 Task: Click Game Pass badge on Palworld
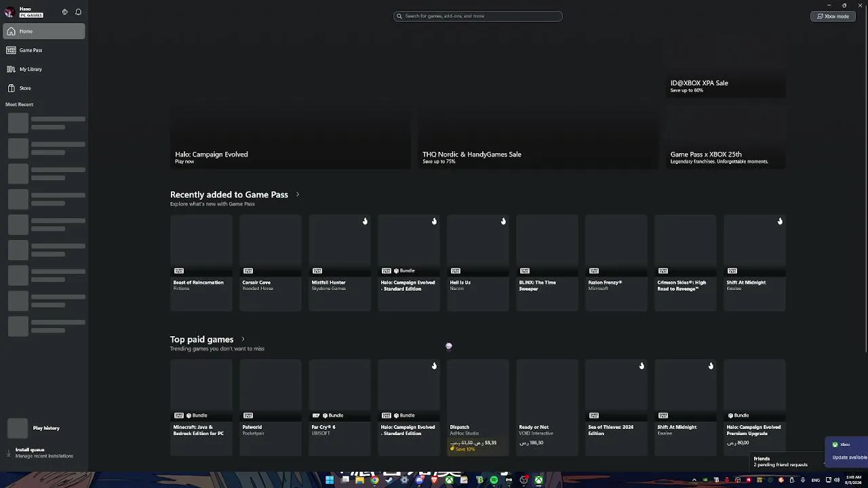point(248,415)
